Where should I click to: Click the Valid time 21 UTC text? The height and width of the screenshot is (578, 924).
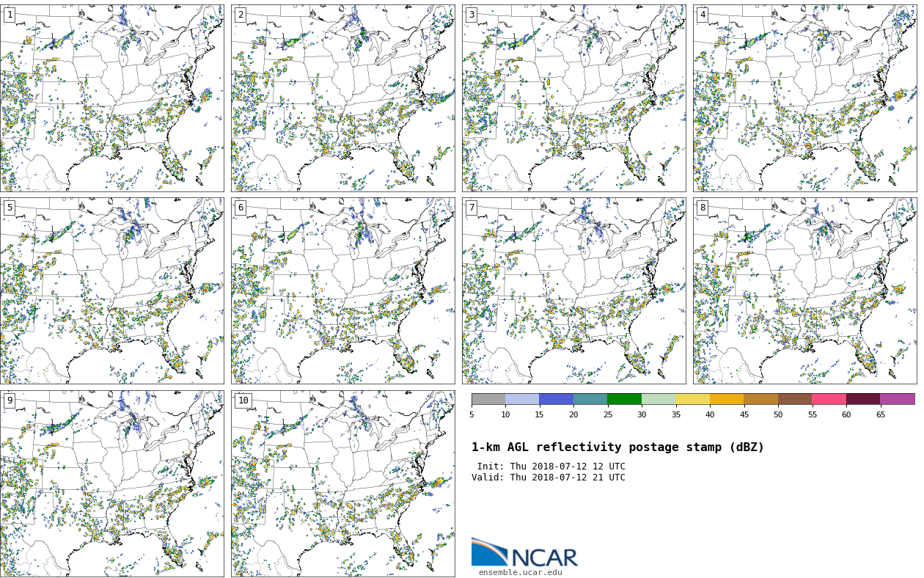tap(549, 478)
